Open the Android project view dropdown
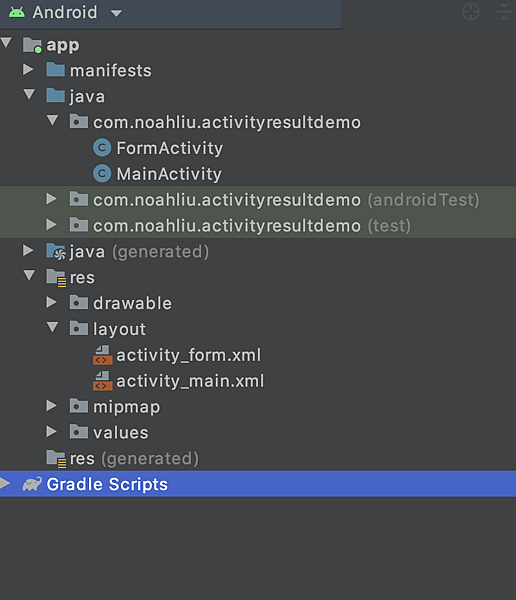 tap(65, 13)
